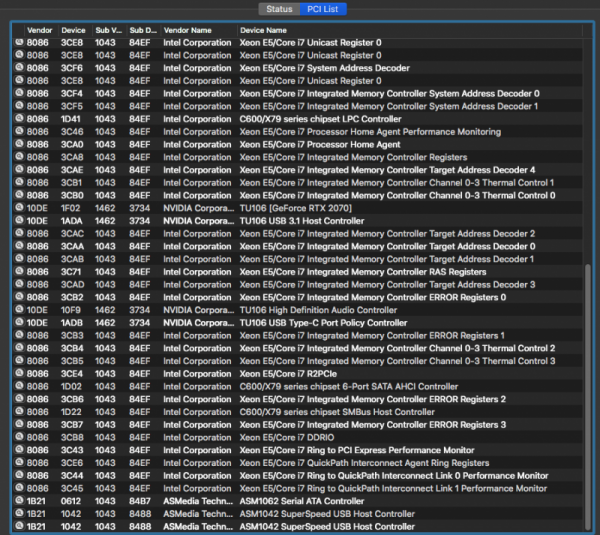Click magnifier icon for C600/X79 LPC Controller row
Image resolution: width=600 pixels, height=535 pixels.
point(19,119)
